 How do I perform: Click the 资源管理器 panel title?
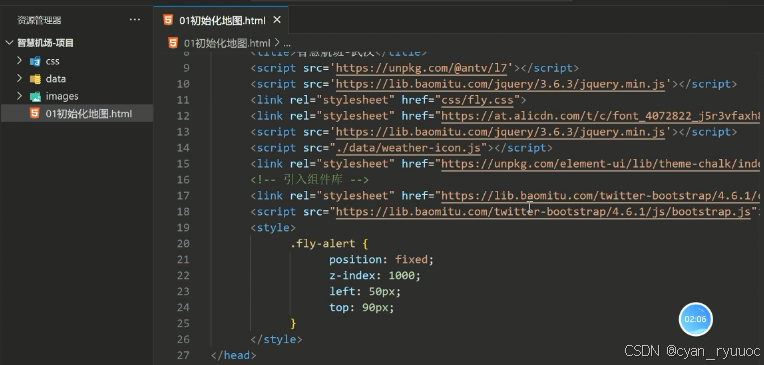39,20
